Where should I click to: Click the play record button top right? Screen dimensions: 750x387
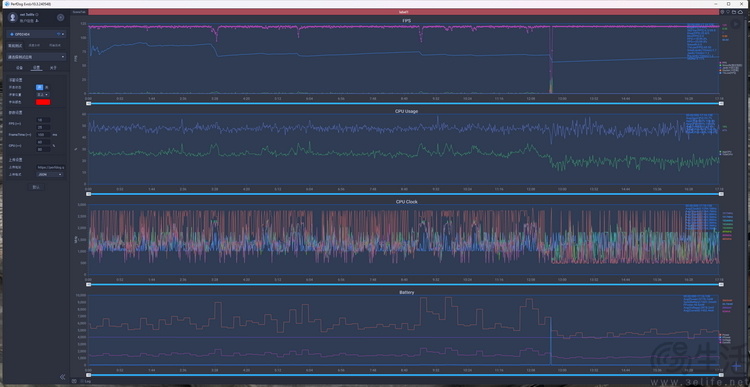pyautogui.click(x=737, y=24)
